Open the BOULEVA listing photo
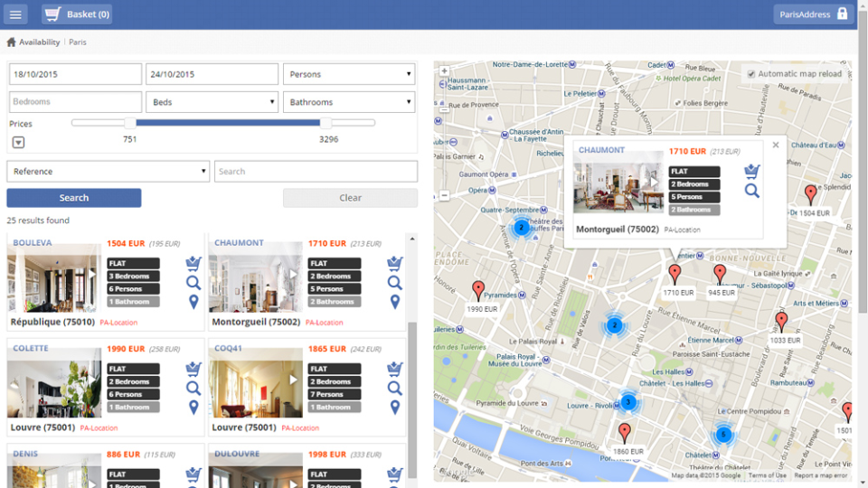The height and width of the screenshot is (488, 868). coord(54,279)
